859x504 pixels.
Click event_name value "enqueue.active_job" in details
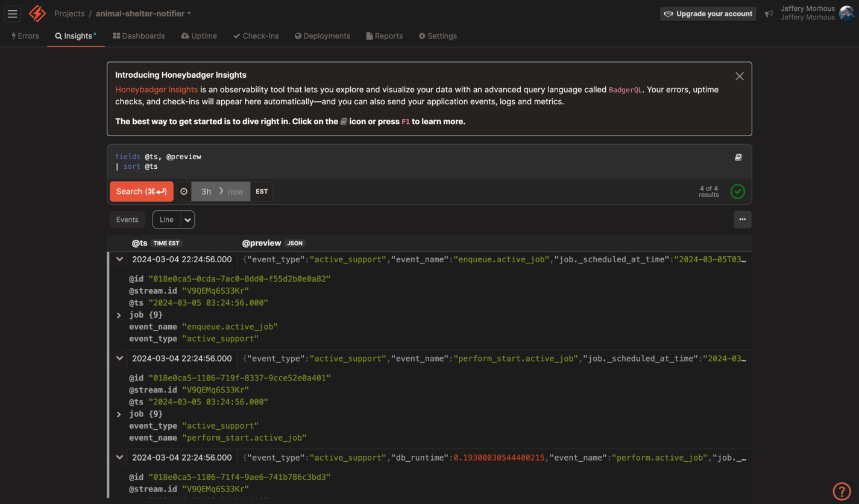pos(230,327)
